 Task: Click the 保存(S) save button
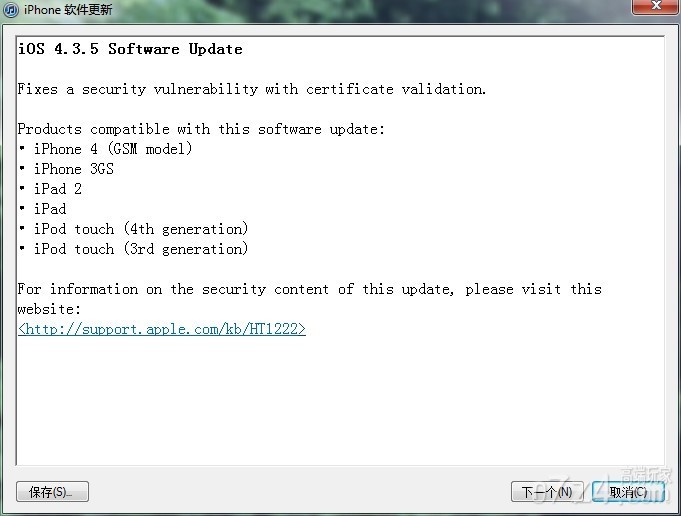[53, 492]
